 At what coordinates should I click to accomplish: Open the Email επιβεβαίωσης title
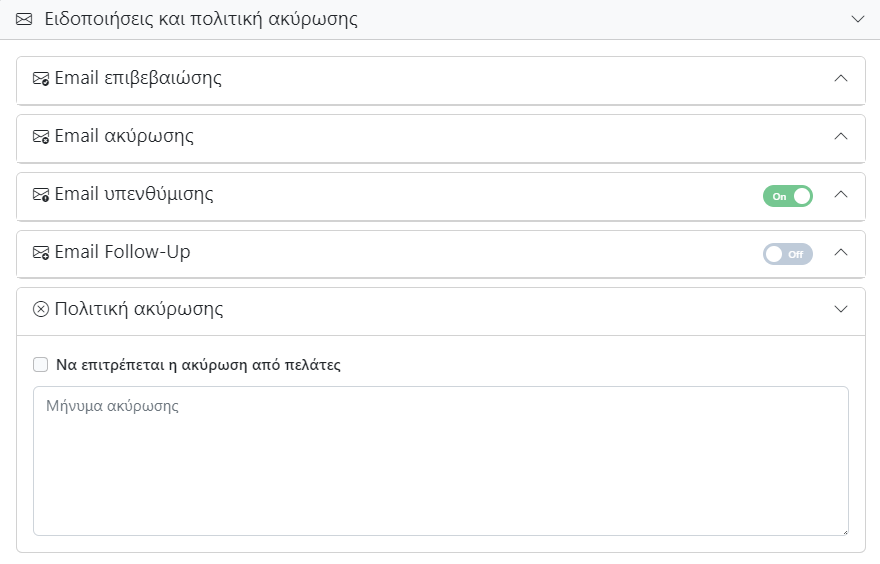point(138,78)
